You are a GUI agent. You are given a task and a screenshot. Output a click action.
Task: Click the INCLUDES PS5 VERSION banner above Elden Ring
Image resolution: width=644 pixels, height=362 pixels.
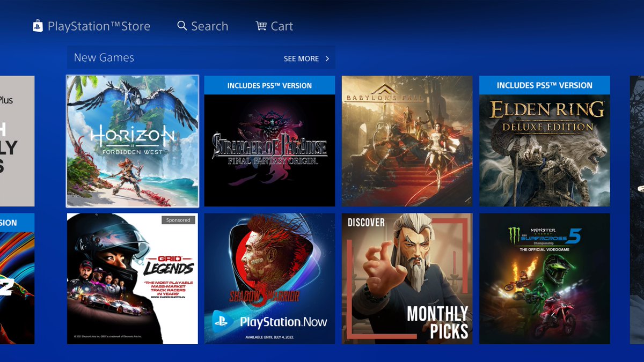[545, 85]
